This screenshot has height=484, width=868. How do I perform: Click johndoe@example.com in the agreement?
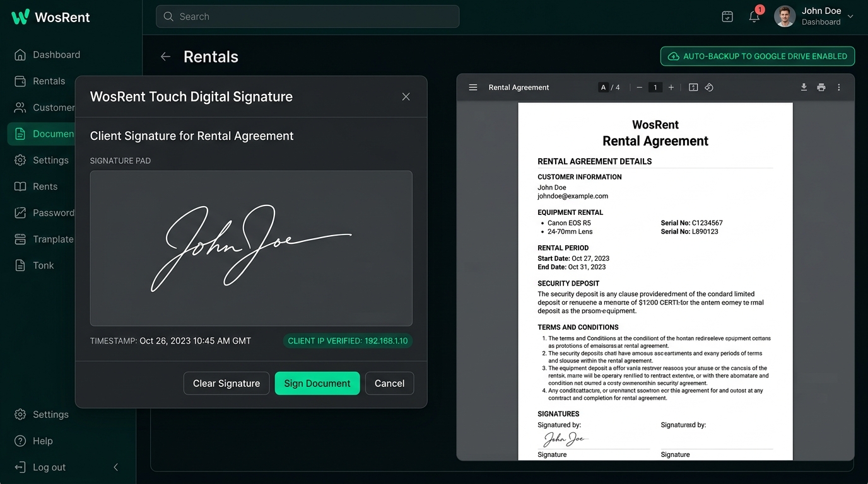coord(573,196)
